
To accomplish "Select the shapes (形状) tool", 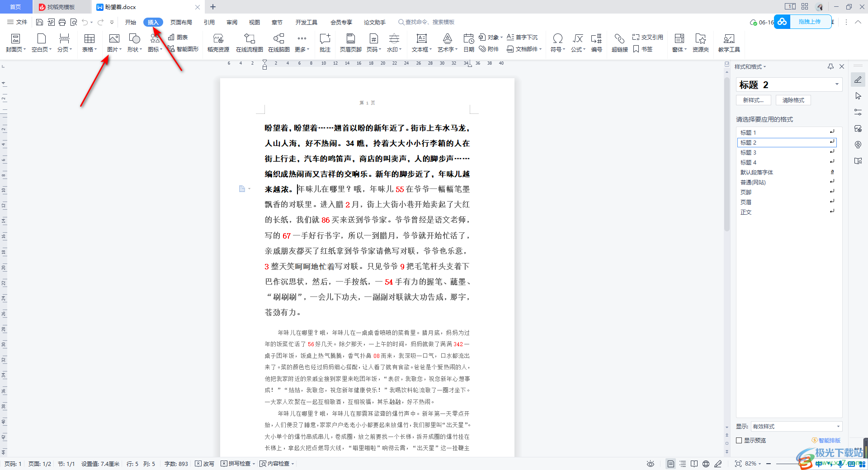I will click(x=135, y=43).
